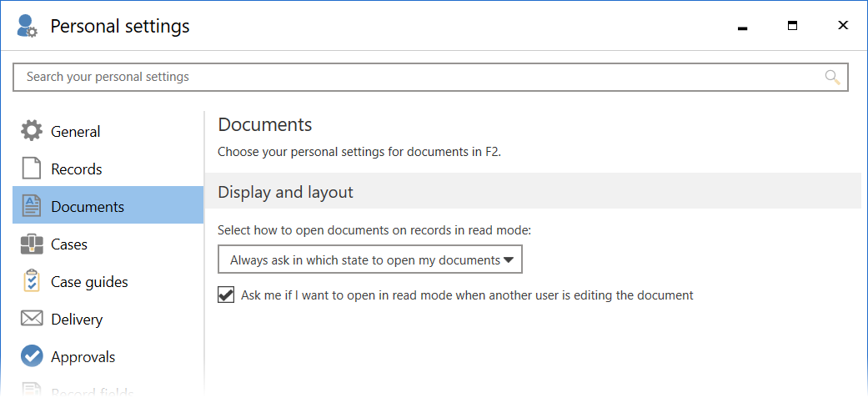The image size is (868, 408).
Task: Open the General settings section
Action: click(x=108, y=131)
